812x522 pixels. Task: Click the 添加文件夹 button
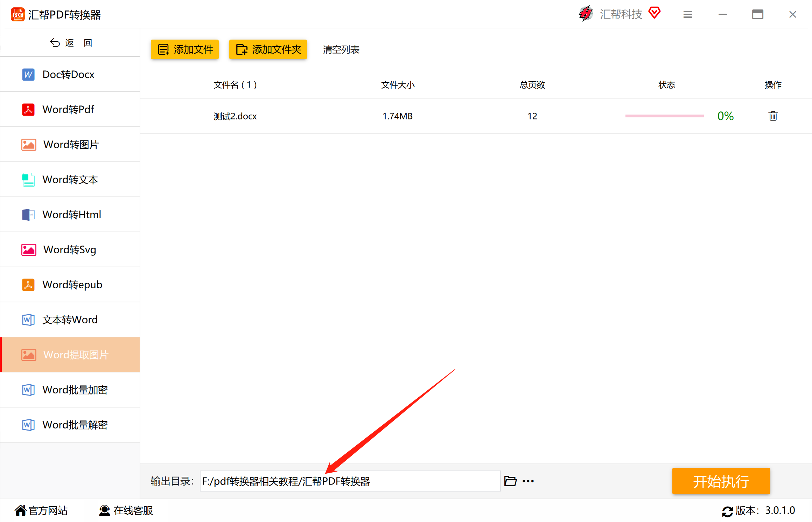click(x=268, y=49)
